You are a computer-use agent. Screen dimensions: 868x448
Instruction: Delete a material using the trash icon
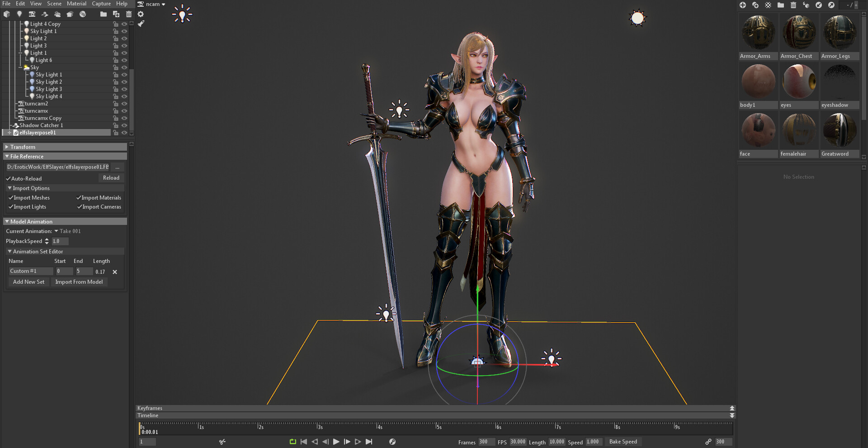point(793,5)
